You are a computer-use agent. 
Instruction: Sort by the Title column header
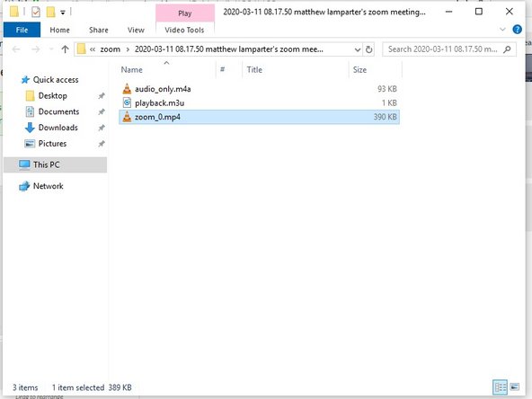click(x=254, y=70)
